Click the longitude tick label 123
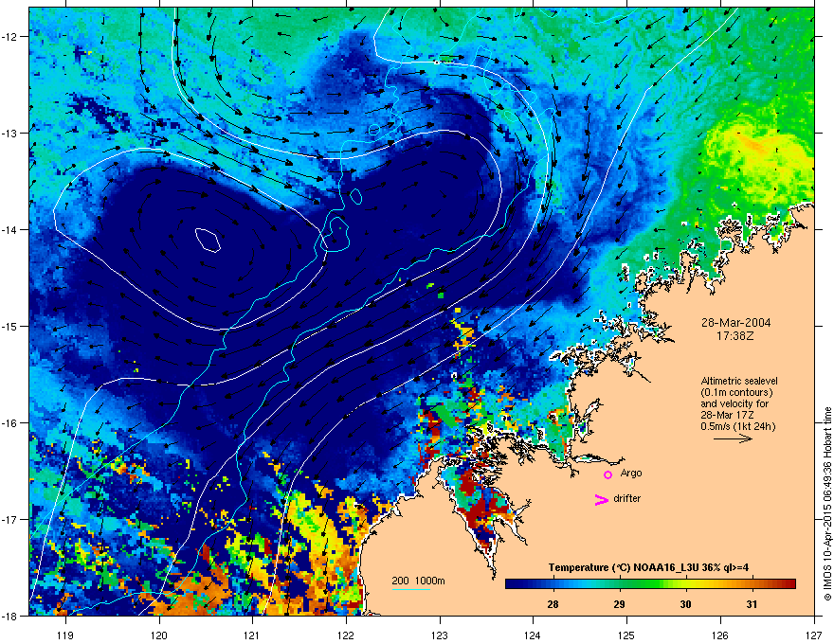Screen dimensions: 834x644 [440, 635]
